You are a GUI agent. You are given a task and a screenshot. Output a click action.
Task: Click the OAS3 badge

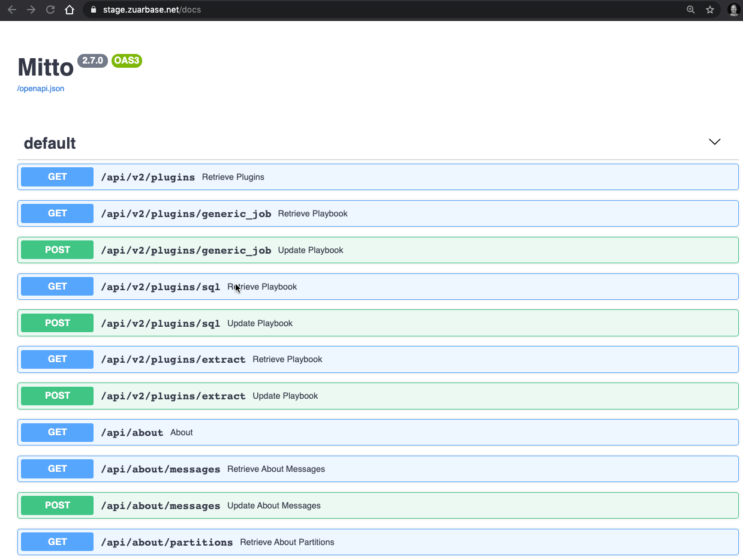(127, 61)
